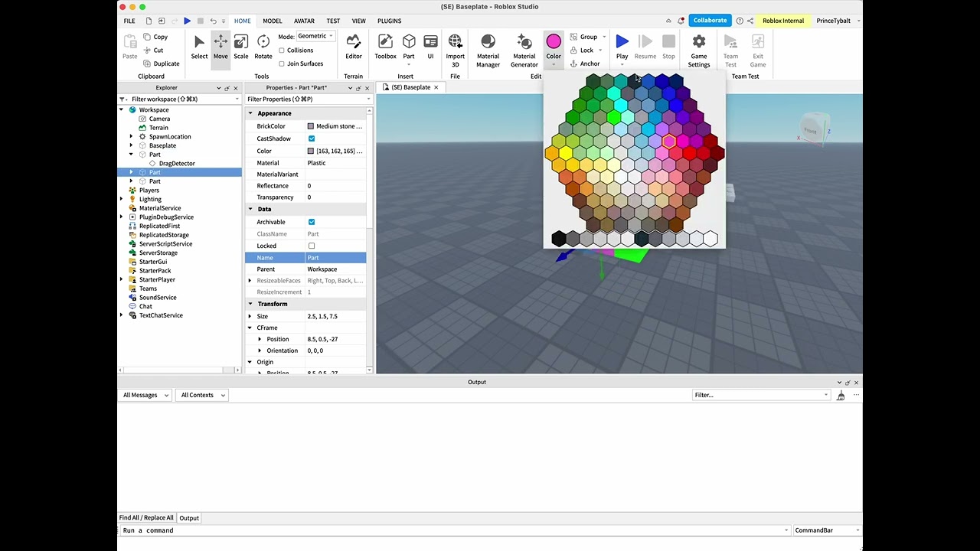Clear output with broom icon
980x551 pixels.
pos(841,395)
